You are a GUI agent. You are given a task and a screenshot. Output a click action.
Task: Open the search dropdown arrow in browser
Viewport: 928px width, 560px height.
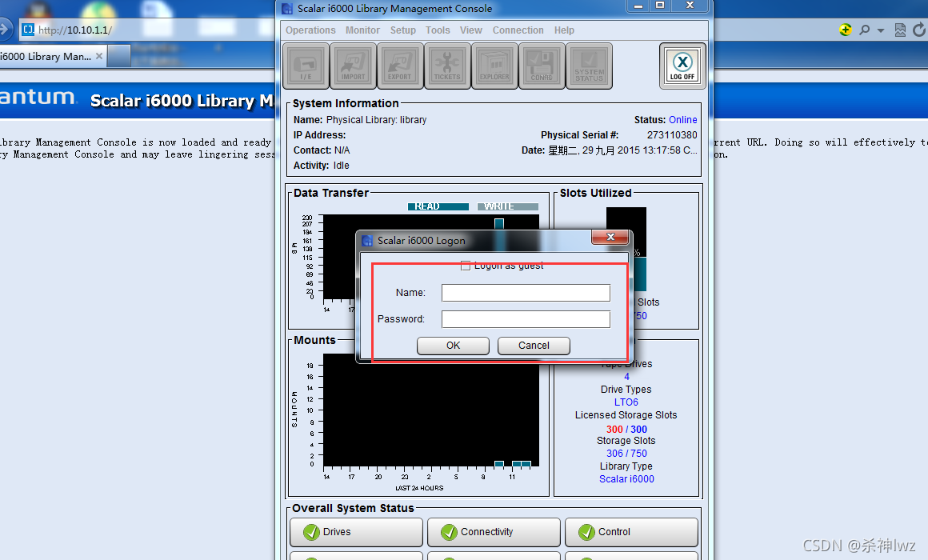(x=881, y=30)
